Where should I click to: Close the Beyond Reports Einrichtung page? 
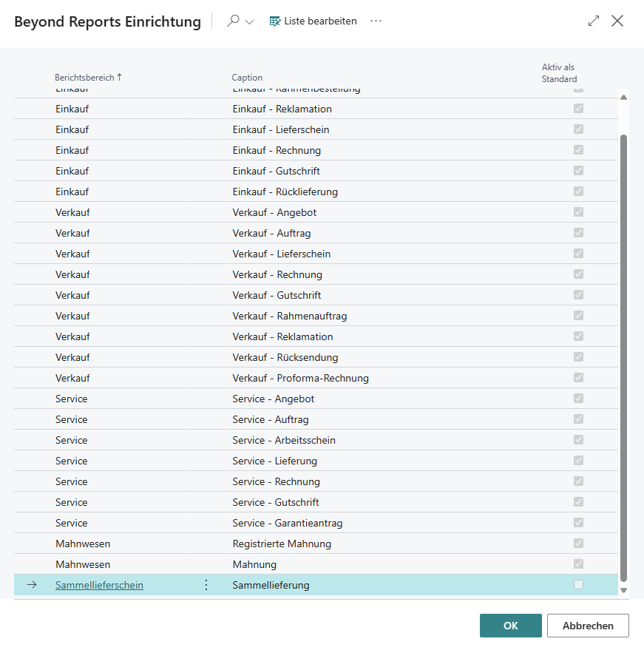tap(617, 21)
